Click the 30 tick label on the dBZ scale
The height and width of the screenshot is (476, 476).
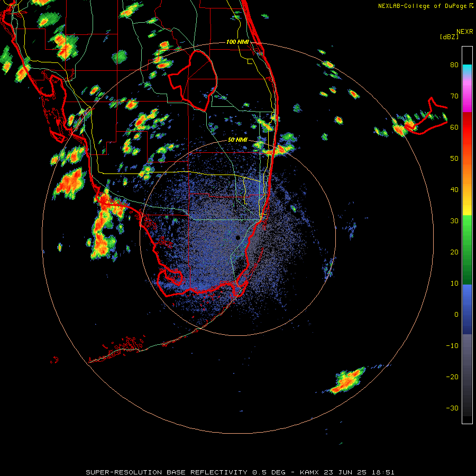pyautogui.click(x=454, y=221)
